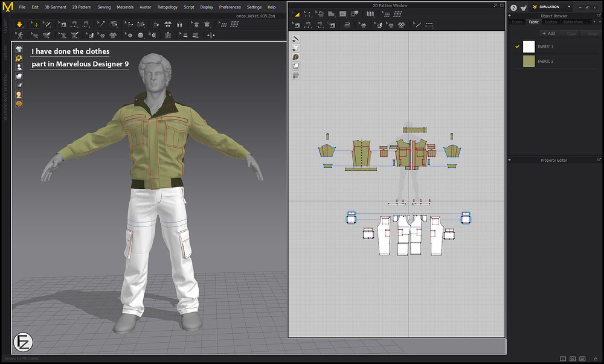Select the Polygon tool in 2D toolbar
The height and width of the screenshot is (364, 604).
coord(331,14)
